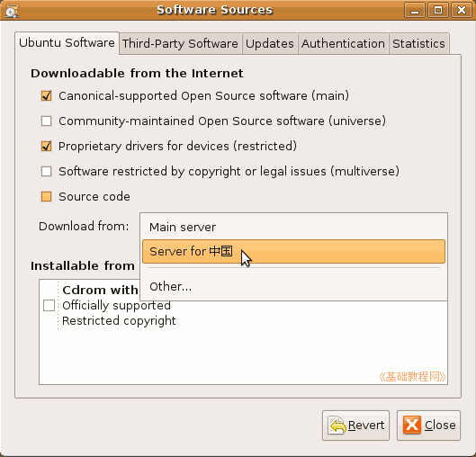Image resolution: width=476 pixels, height=457 pixels.
Task: Click the Close button at bottom
Action: 428,426
